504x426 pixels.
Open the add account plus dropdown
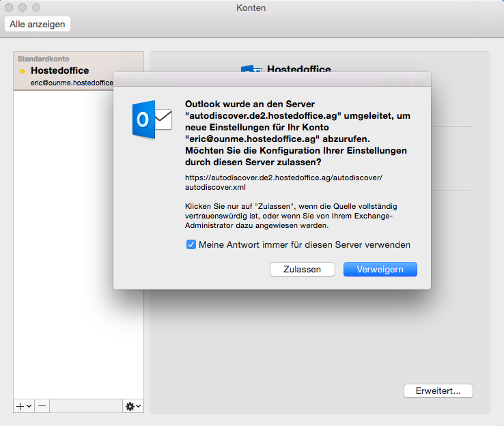(x=24, y=406)
